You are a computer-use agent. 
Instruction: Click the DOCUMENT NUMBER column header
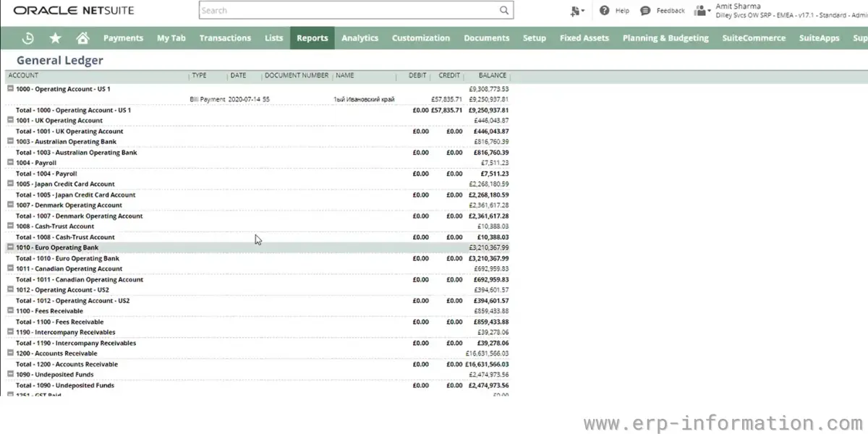(x=297, y=75)
